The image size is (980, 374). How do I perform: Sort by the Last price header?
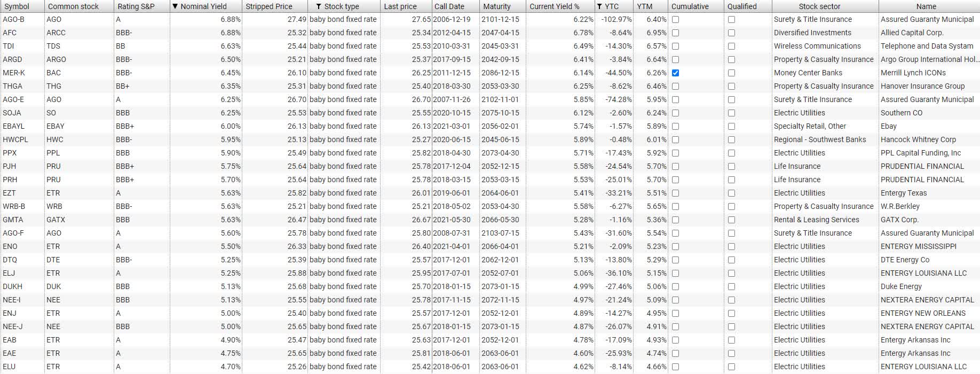[x=406, y=6]
